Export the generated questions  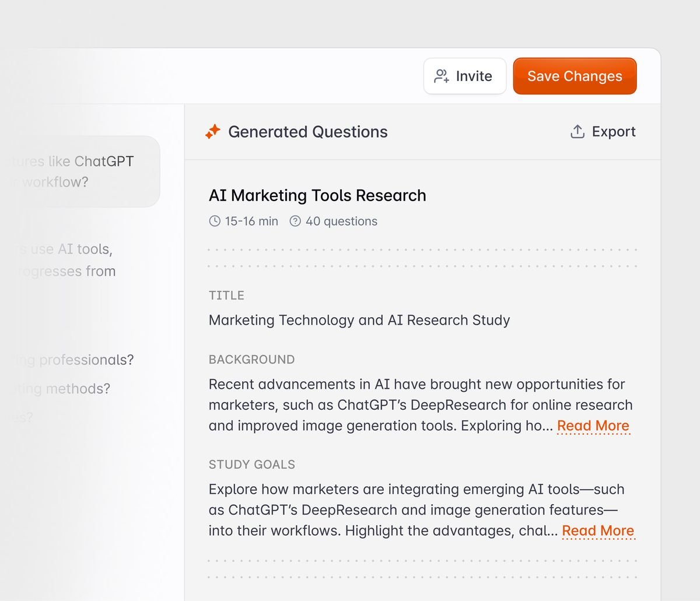603,132
